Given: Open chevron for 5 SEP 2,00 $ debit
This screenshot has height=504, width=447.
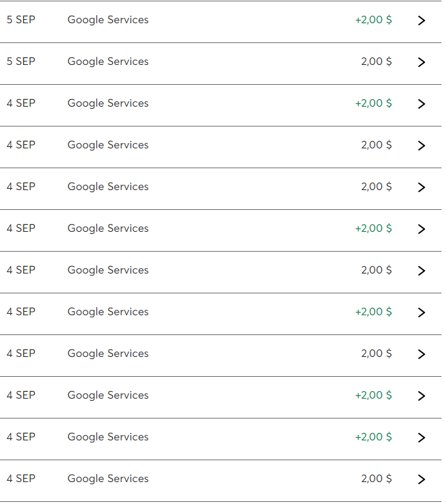Looking at the screenshot, I should point(421,62).
